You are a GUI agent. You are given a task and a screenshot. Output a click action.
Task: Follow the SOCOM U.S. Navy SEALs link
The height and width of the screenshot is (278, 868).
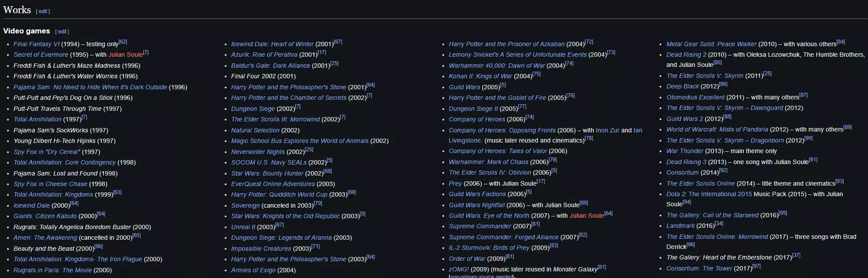coord(269,163)
